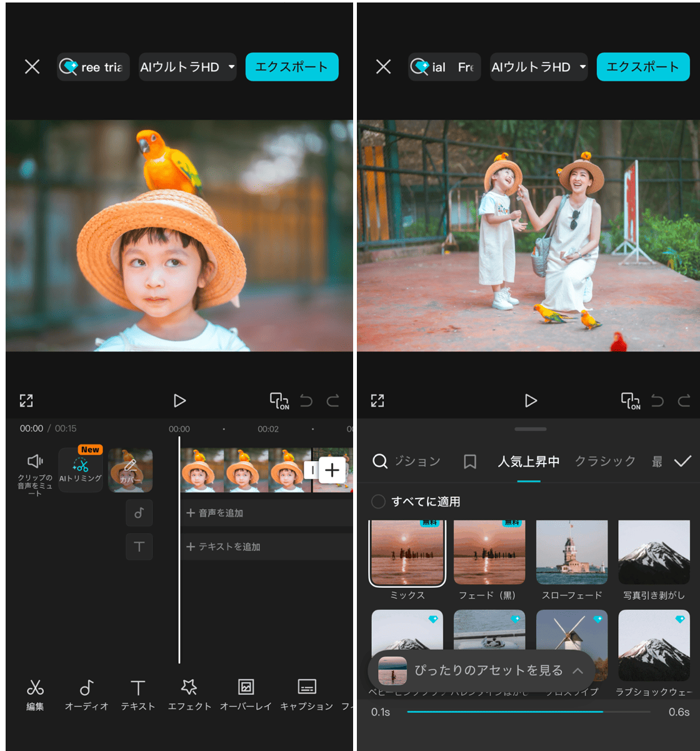This screenshot has height=751, width=700.
Task: Enable the すべてに適用 radio option
Action: (378, 502)
